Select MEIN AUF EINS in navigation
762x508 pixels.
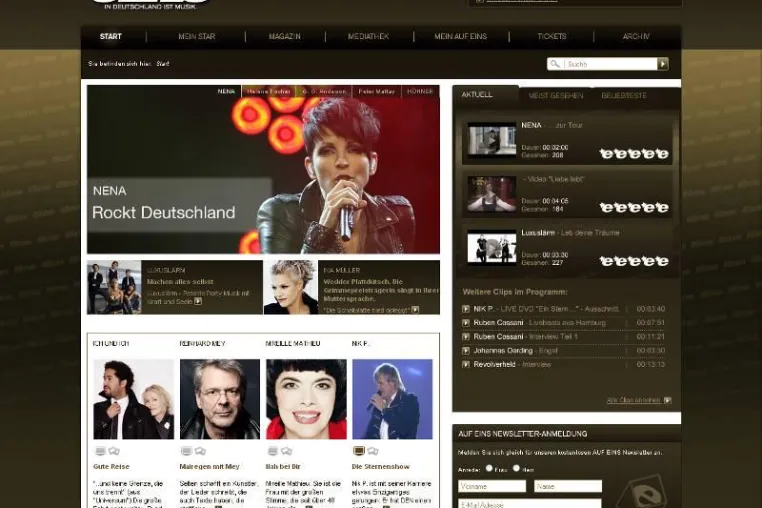click(461, 36)
